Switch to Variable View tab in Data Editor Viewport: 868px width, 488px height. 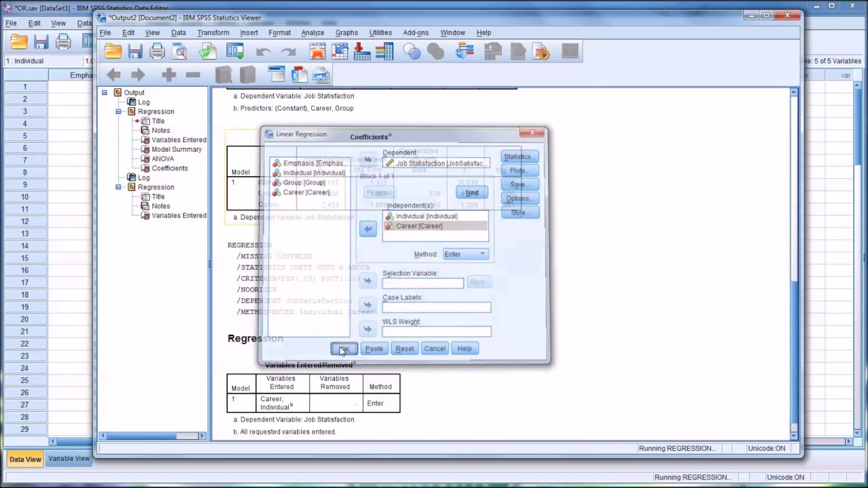68,459
